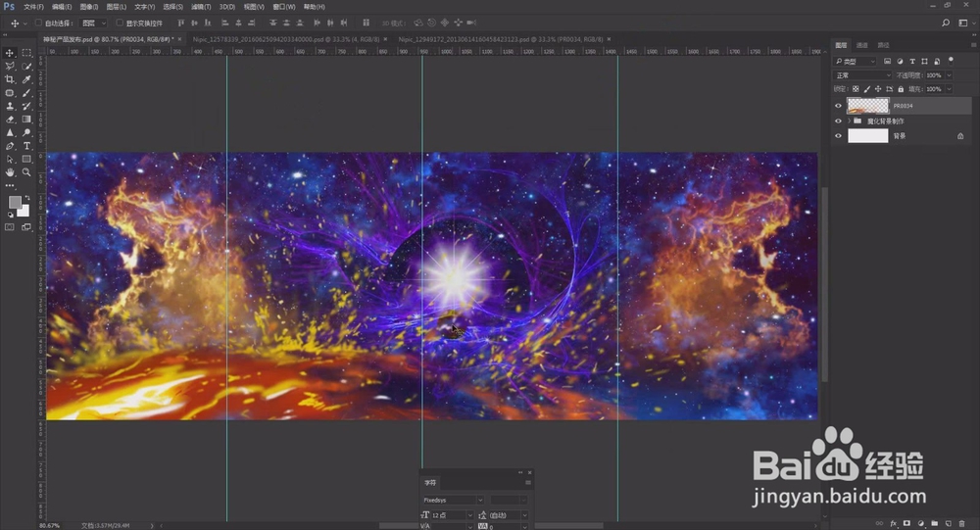Add a layer style with fx icon

pyautogui.click(x=893, y=524)
